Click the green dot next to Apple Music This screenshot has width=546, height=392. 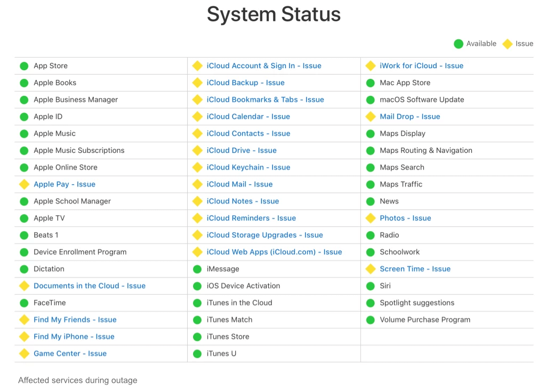(x=24, y=134)
